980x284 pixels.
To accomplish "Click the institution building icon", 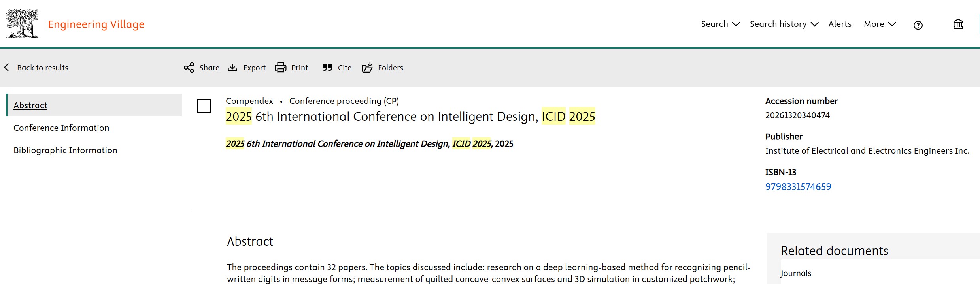I will tap(958, 24).
